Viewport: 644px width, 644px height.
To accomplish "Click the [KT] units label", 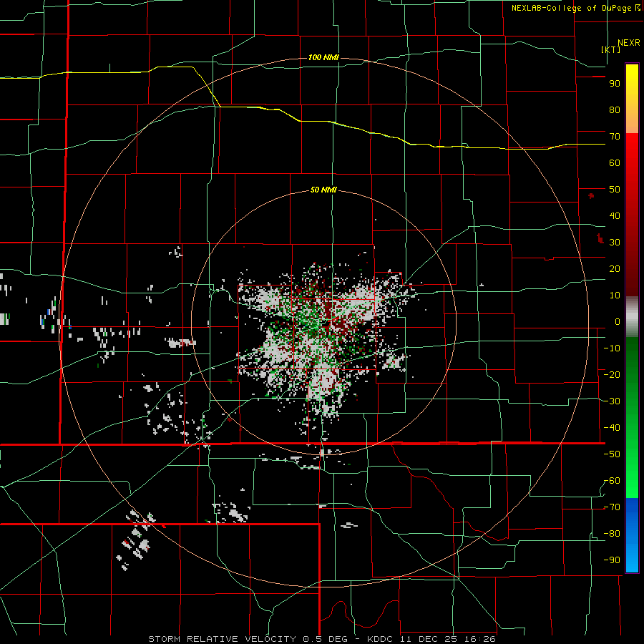I will [x=611, y=49].
